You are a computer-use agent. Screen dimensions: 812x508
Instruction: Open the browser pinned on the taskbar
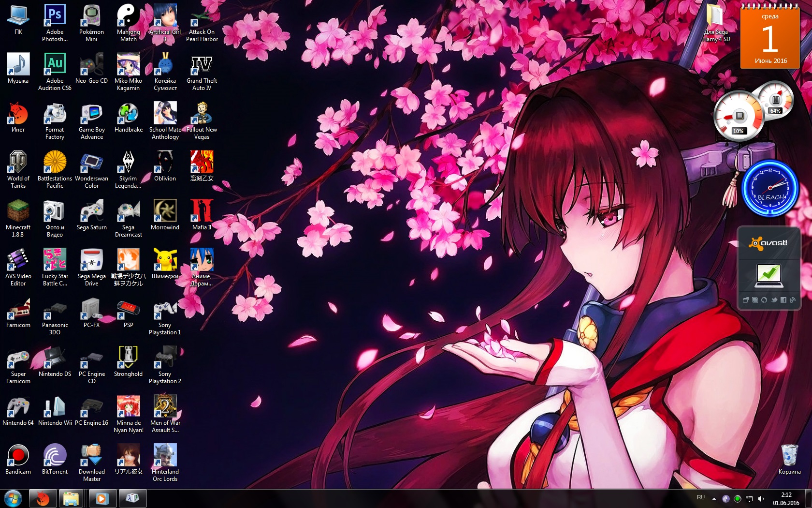[43, 498]
